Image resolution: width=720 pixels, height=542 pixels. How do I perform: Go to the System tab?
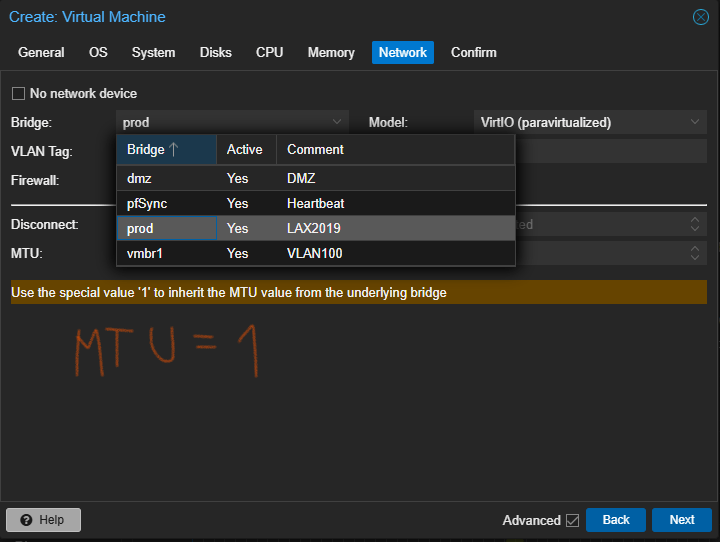coord(153,53)
